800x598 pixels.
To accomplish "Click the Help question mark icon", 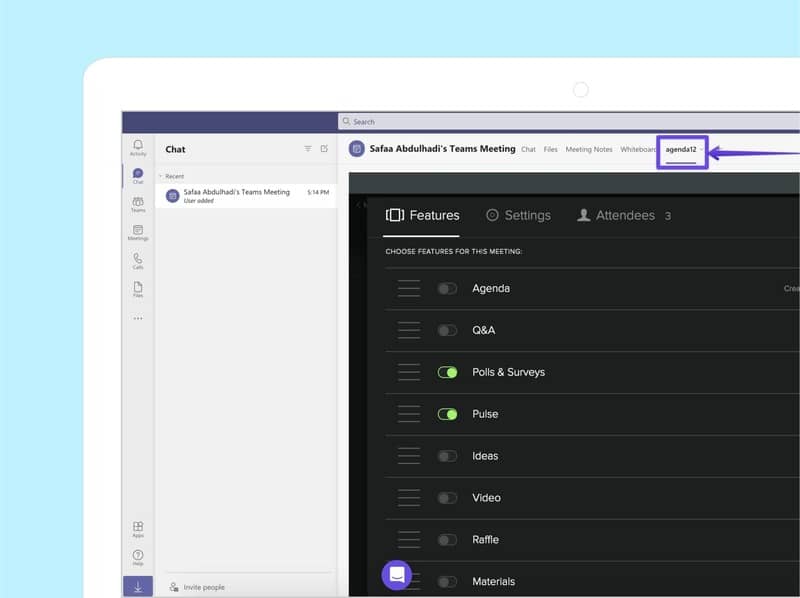I will click(x=138, y=557).
